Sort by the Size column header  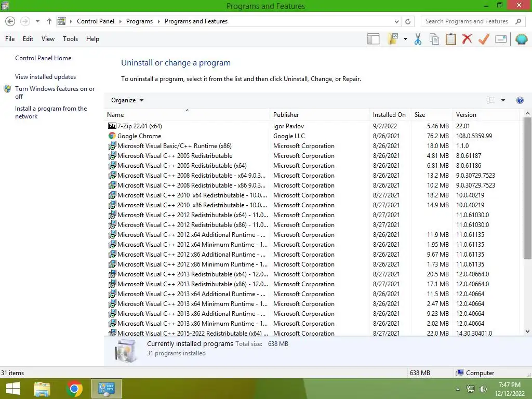(432, 115)
